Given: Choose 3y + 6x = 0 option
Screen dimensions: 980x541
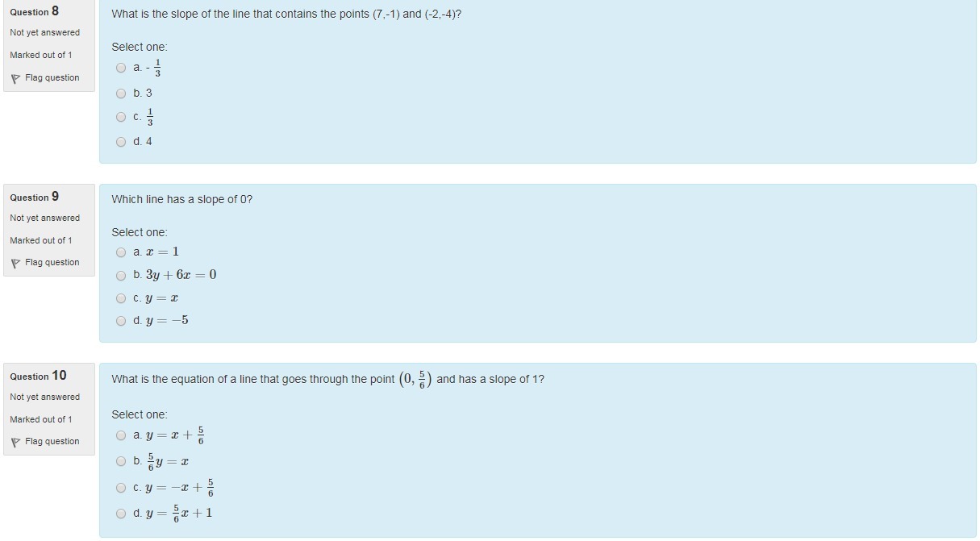Looking at the screenshot, I should [x=121, y=275].
